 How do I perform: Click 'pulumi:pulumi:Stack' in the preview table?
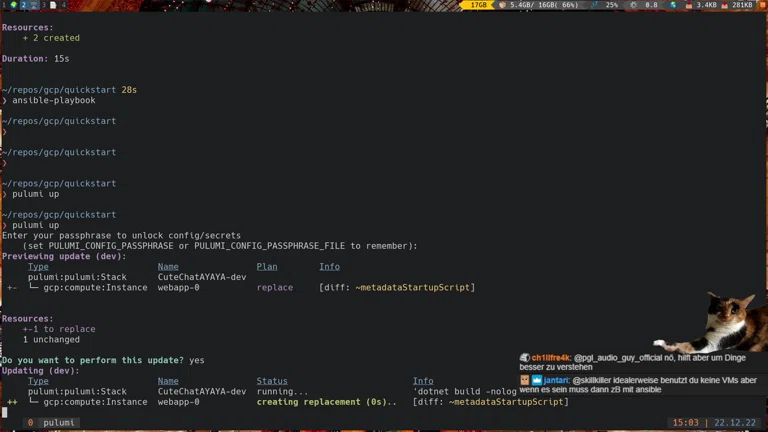click(x=77, y=277)
